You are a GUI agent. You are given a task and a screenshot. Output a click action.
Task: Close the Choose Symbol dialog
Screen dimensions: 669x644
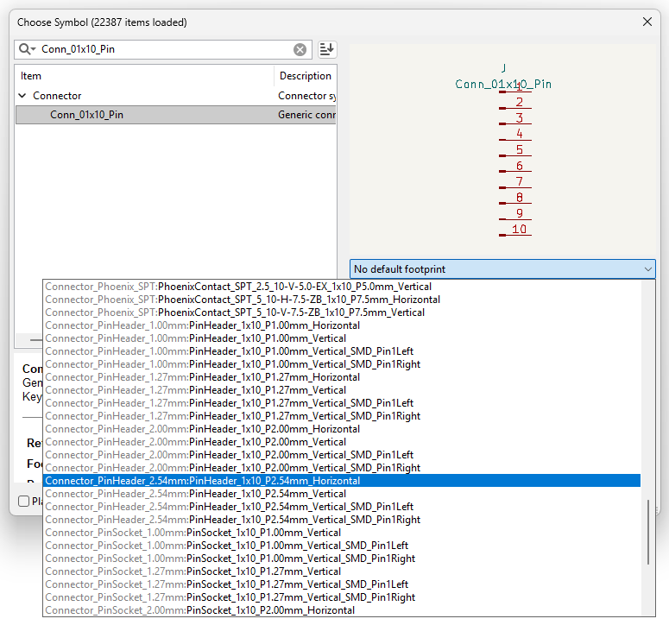tap(647, 22)
